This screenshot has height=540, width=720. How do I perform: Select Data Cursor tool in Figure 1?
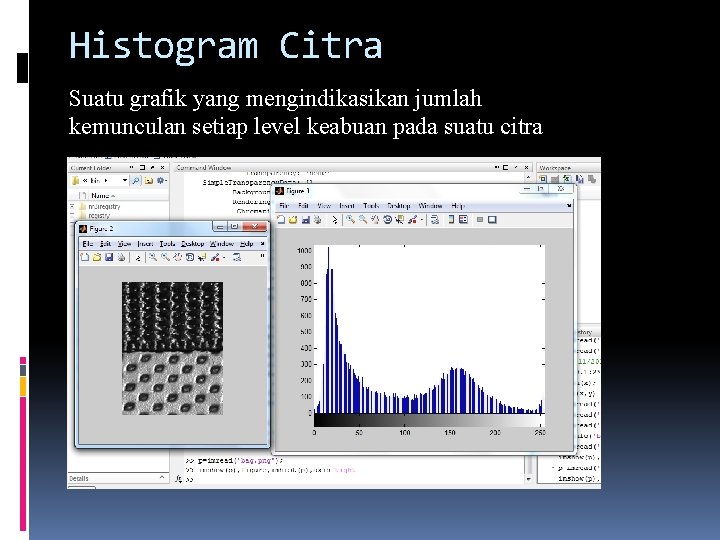[399, 220]
